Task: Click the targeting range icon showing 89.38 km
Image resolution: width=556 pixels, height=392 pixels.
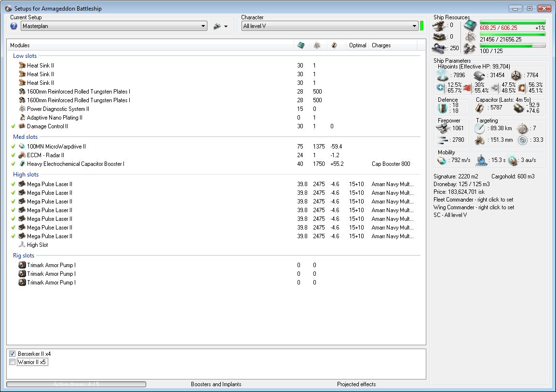Action: coord(479,128)
